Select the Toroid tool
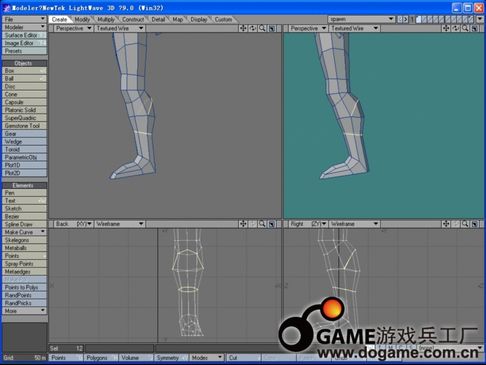 24,149
